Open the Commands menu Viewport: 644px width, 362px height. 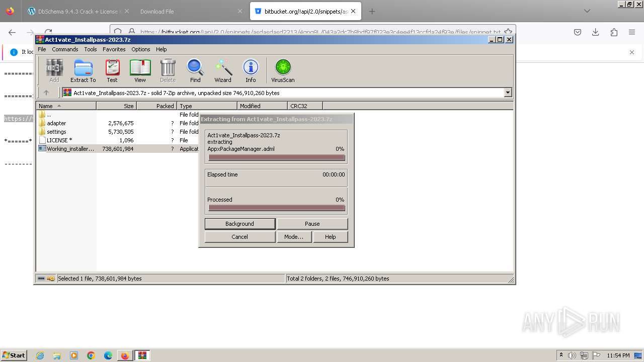tap(65, 49)
